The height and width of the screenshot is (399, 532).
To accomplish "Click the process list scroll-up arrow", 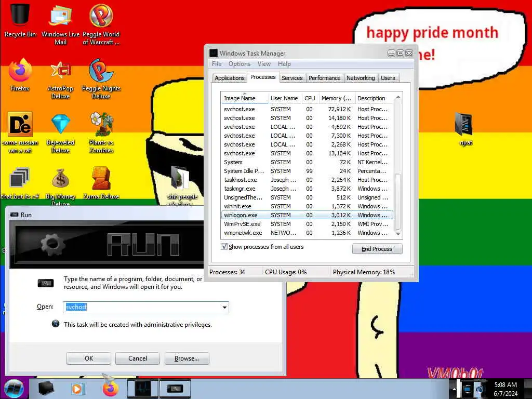I will point(398,97).
